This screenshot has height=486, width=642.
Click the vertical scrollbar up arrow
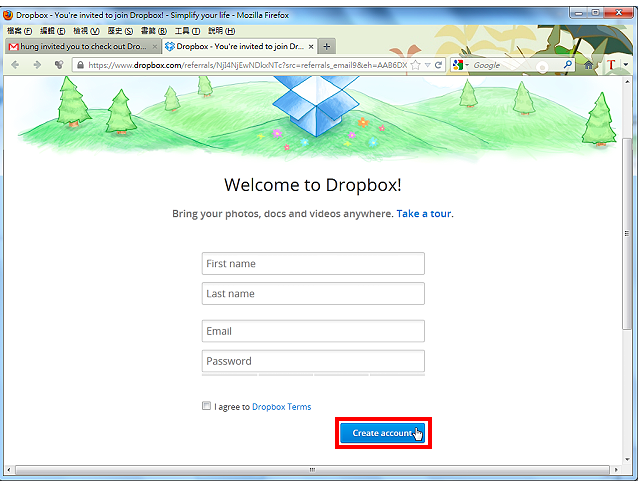point(627,81)
